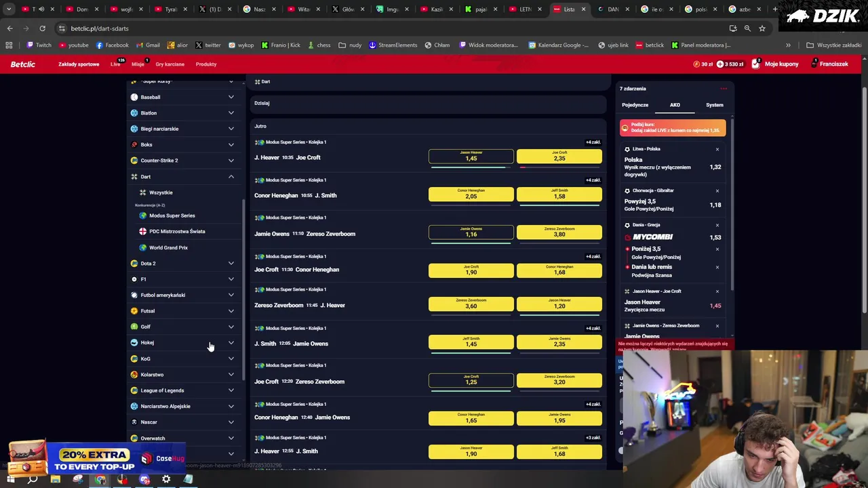The image size is (868, 488).
Task: Go back with browser back arrow
Action: pyautogui.click(x=9, y=28)
